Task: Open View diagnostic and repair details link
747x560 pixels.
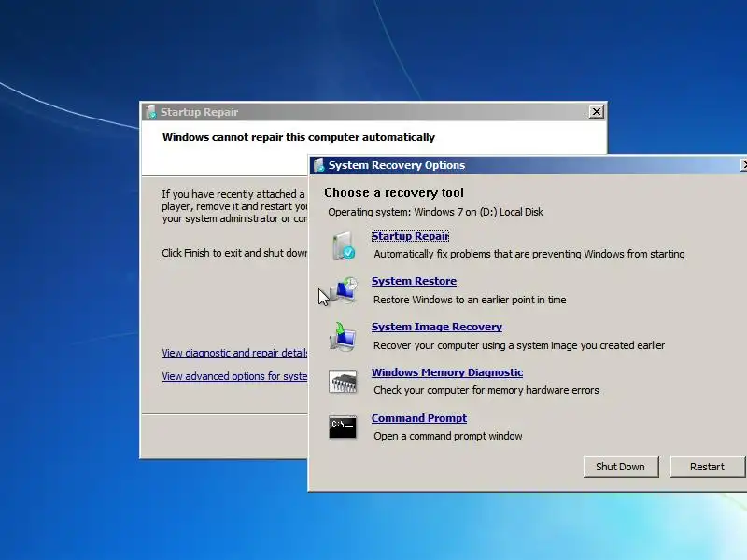Action: tap(235, 353)
